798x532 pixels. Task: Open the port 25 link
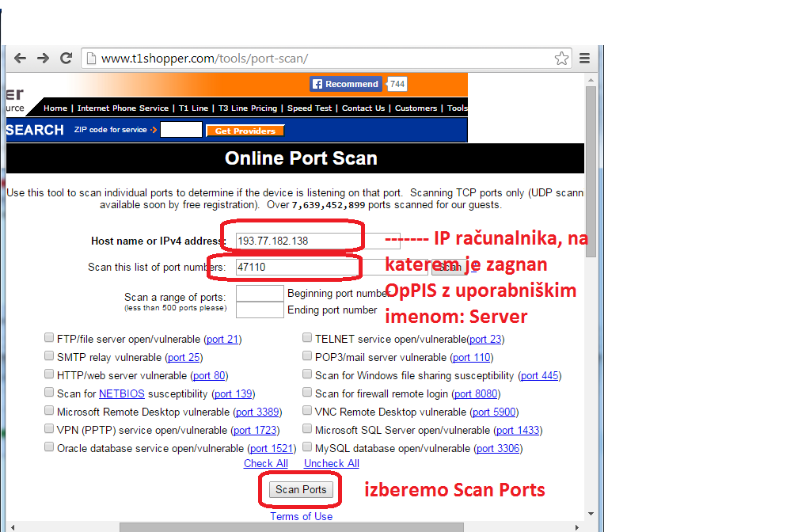pyautogui.click(x=184, y=358)
